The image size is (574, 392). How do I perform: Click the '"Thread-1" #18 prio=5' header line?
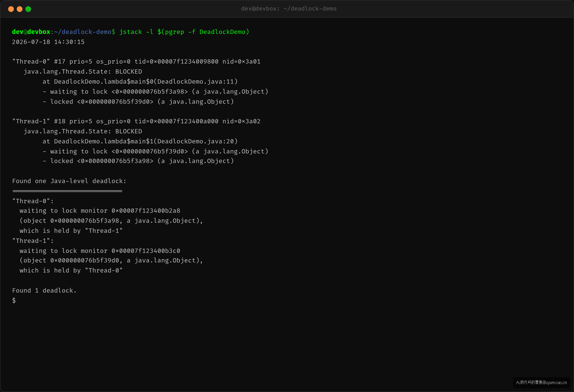(x=136, y=121)
